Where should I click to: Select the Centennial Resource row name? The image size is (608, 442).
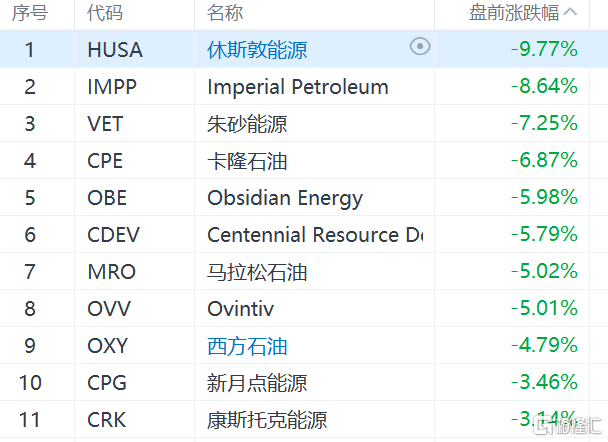coord(314,234)
